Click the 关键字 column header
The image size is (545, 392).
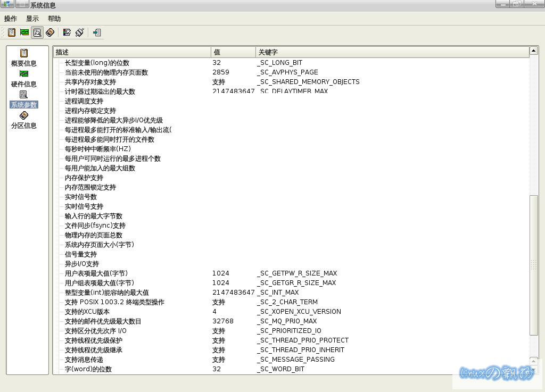click(392, 52)
